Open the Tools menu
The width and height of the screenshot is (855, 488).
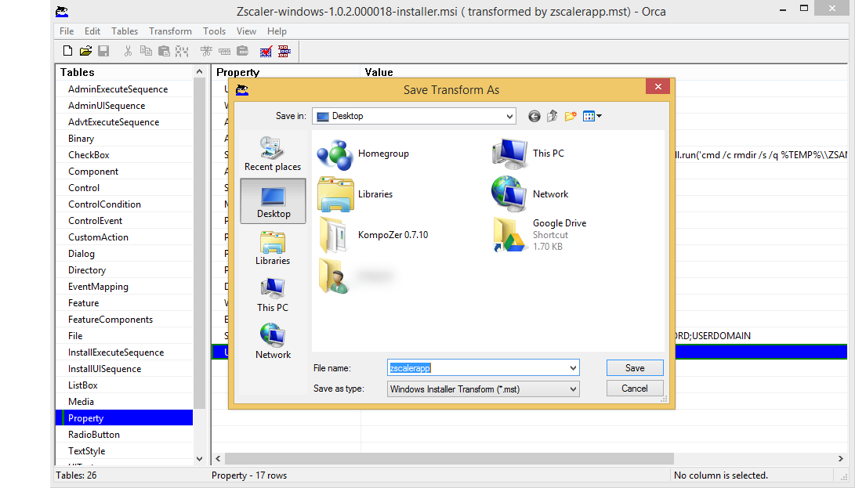coord(214,31)
